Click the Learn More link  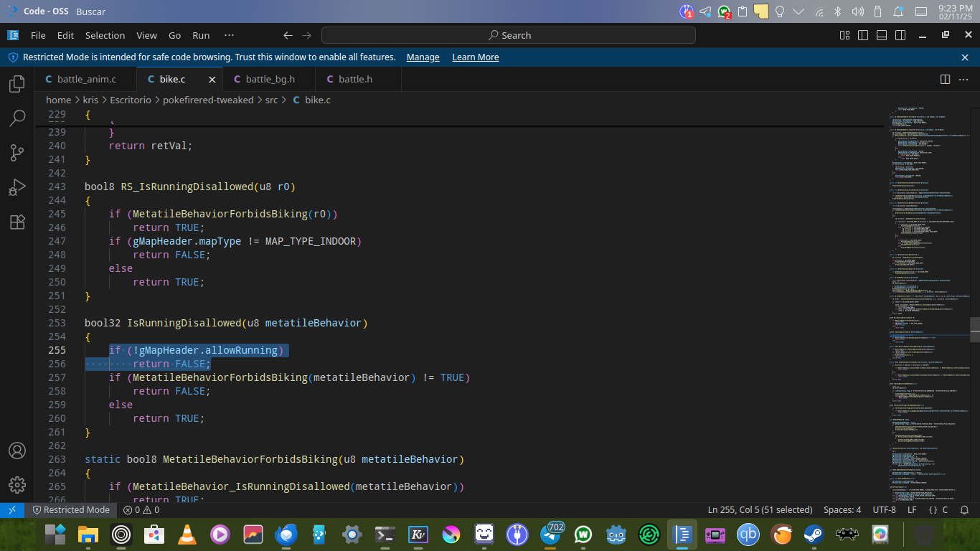pos(475,57)
